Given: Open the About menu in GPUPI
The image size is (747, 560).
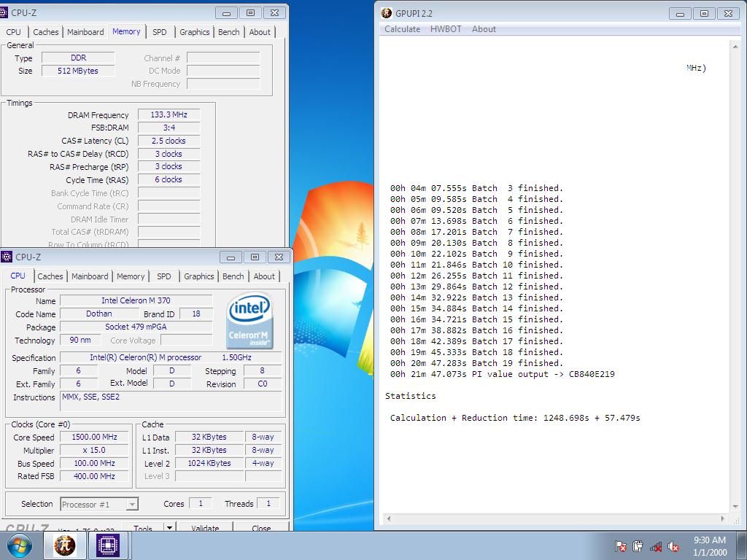Looking at the screenshot, I should click(x=484, y=29).
